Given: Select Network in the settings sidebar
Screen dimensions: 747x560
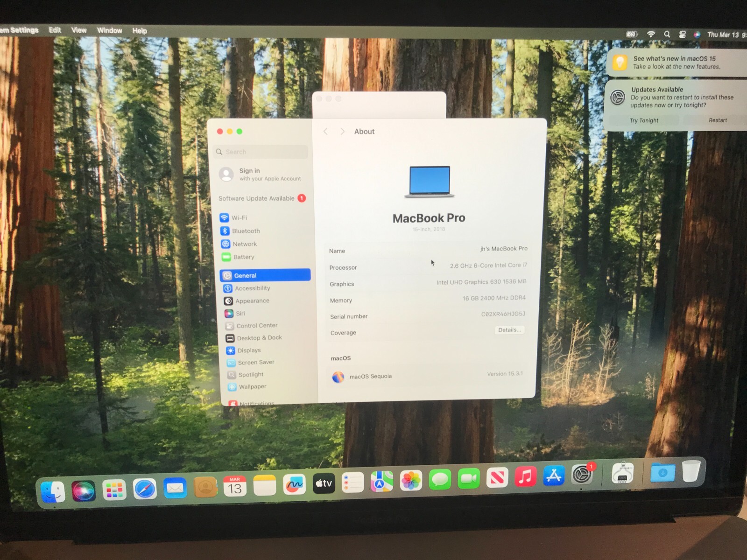Looking at the screenshot, I should [x=245, y=244].
